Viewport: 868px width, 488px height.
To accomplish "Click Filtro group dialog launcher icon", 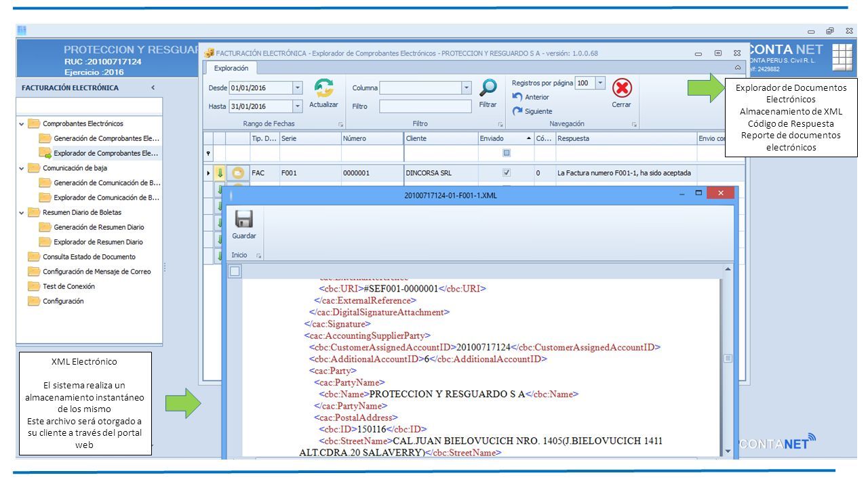I will 500,125.
